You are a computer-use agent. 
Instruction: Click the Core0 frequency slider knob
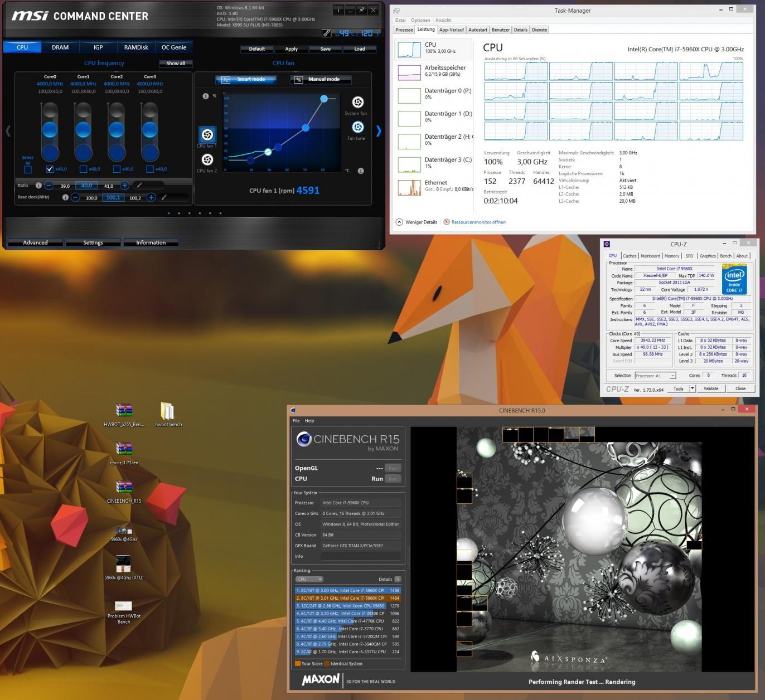[x=50, y=129]
